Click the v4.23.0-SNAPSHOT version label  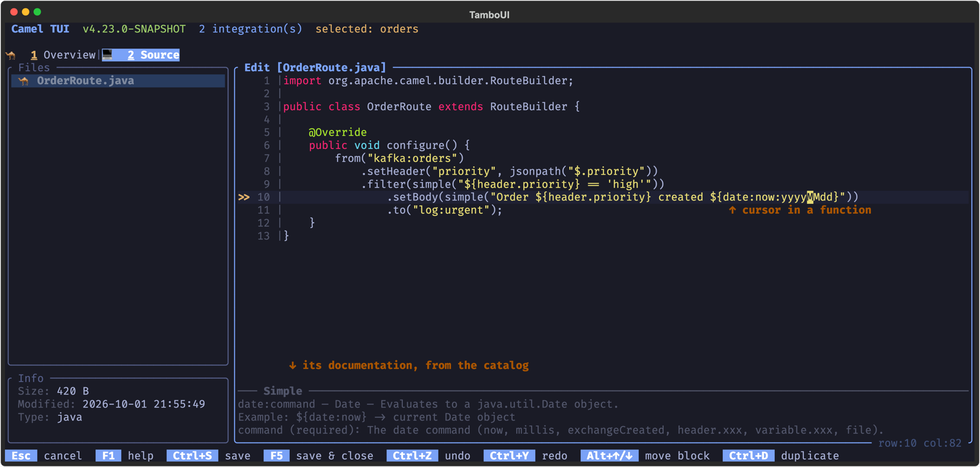(134, 29)
